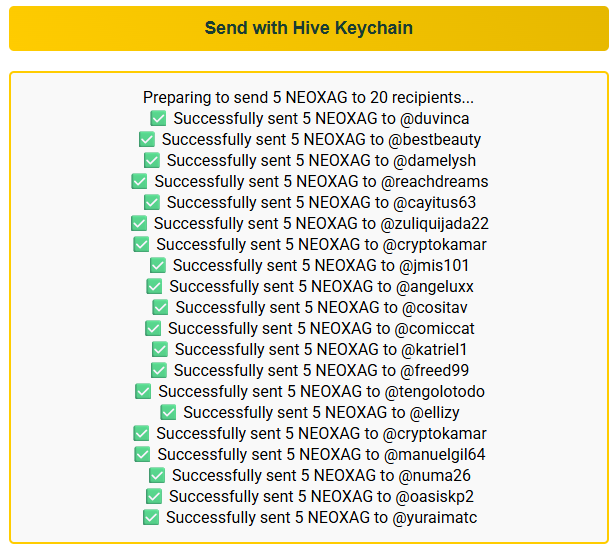Click the green checkmark icon beside @bestbeauty
The width and height of the screenshot is (613, 550).
[147, 140]
